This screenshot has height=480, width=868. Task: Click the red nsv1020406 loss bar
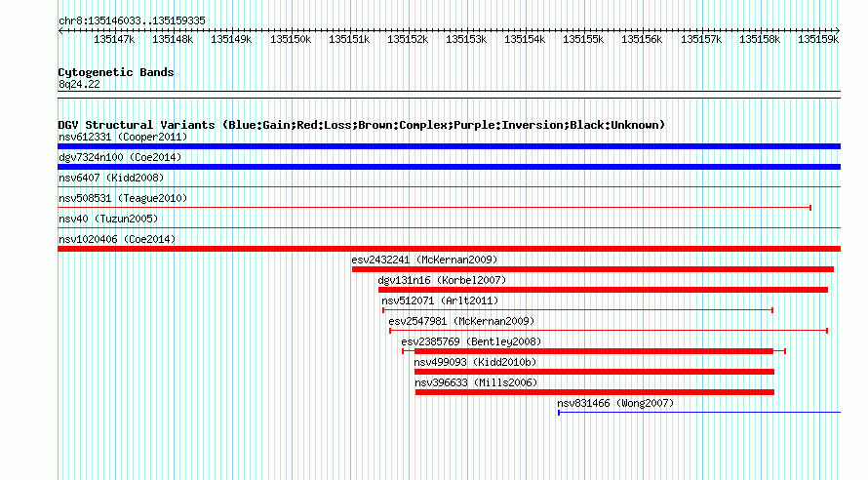point(449,249)
